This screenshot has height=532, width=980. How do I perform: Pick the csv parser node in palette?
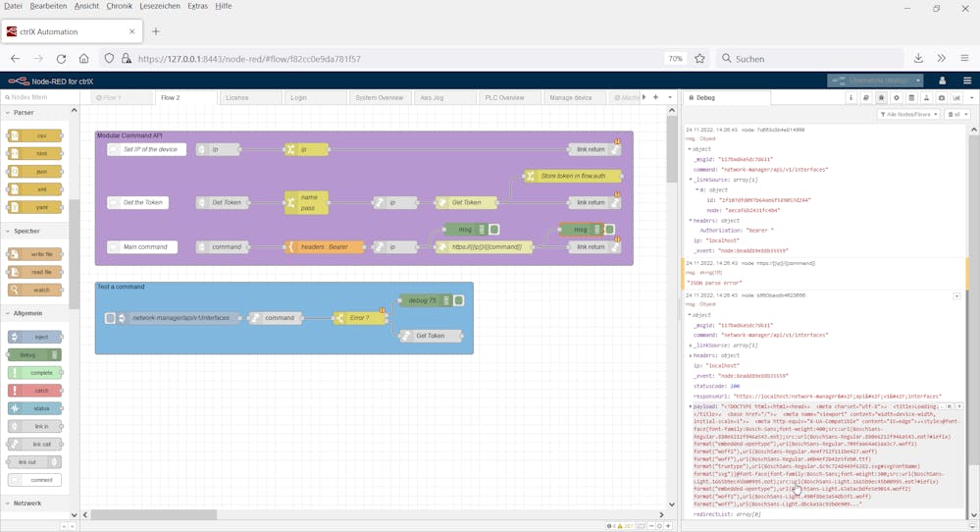[x=35, y=135]
